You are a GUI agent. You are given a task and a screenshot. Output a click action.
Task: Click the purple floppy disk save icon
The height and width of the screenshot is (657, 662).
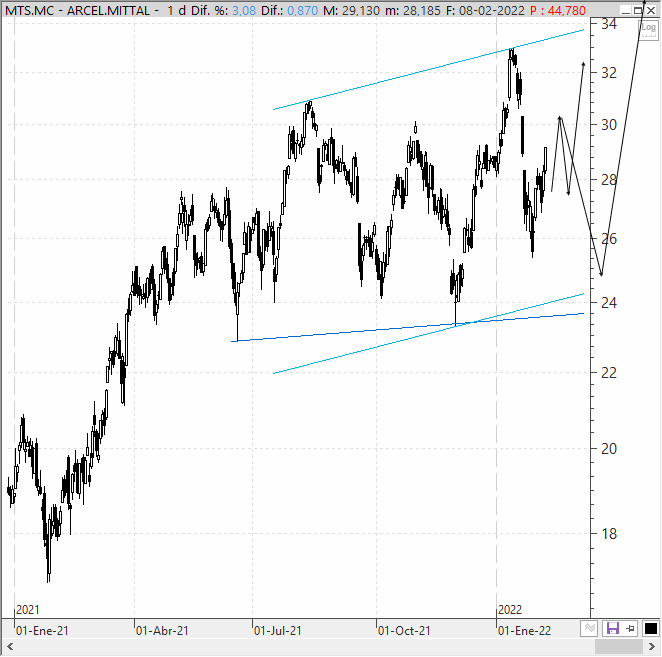(x=613, y=628)
